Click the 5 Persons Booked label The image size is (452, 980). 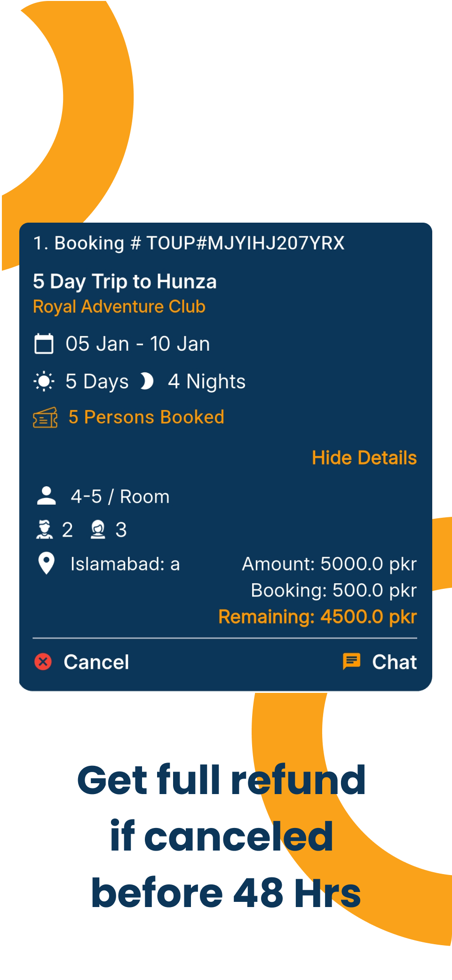[x=146, y=417]
